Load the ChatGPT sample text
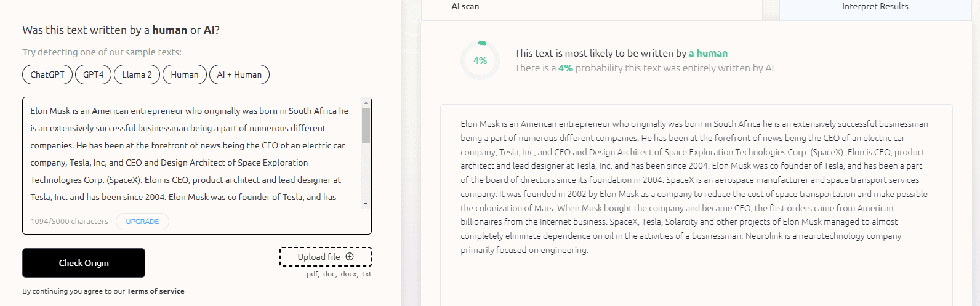This screenshot has height=306, width=980. pyautogui.click(x=47, y=74)
